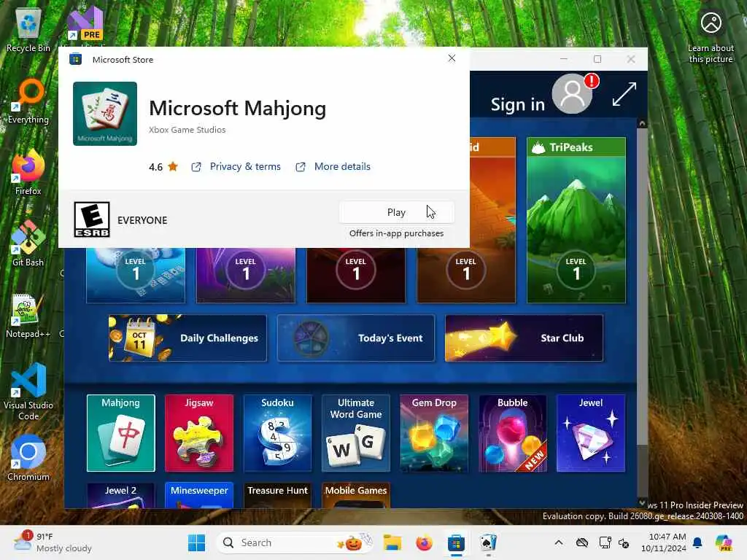The image size is (747, 560).
Task: Open Firefox from the taskbar
Action: (x=424, y=542)
